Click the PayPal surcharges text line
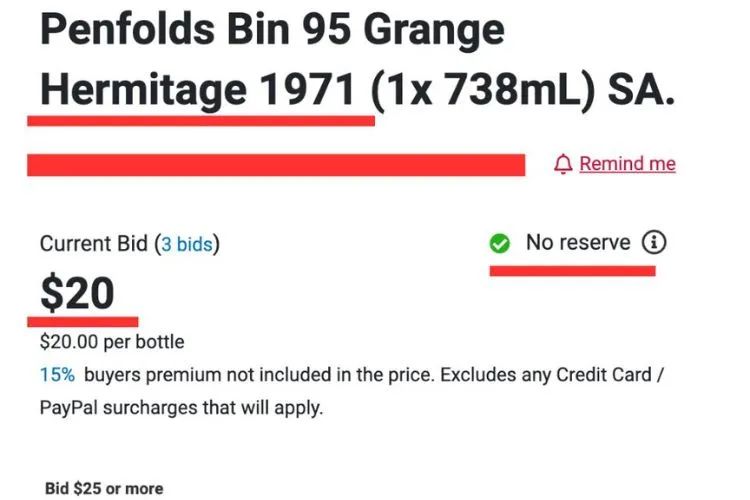The height and width of the screenshot is (500, 750). click(182, 408)
